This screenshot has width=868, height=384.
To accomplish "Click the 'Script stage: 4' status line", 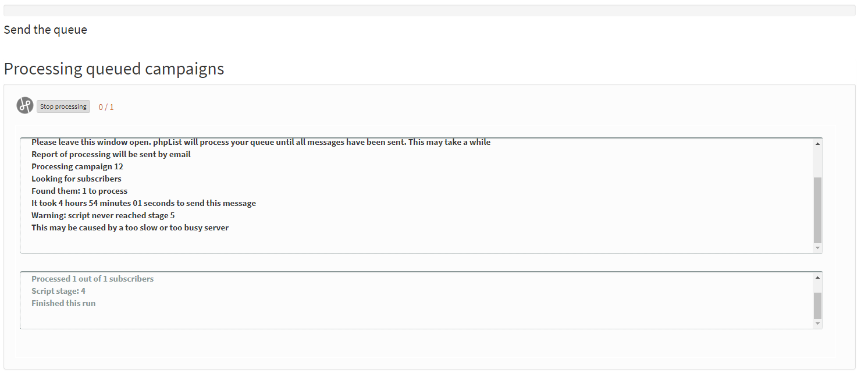I will click(58, 291).
